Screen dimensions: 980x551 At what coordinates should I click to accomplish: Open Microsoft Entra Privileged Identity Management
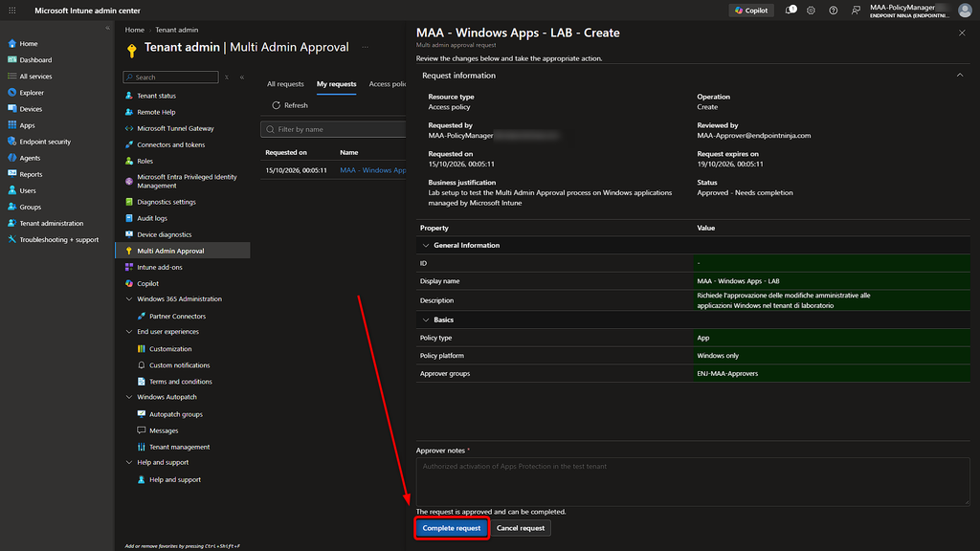point(187,181)
